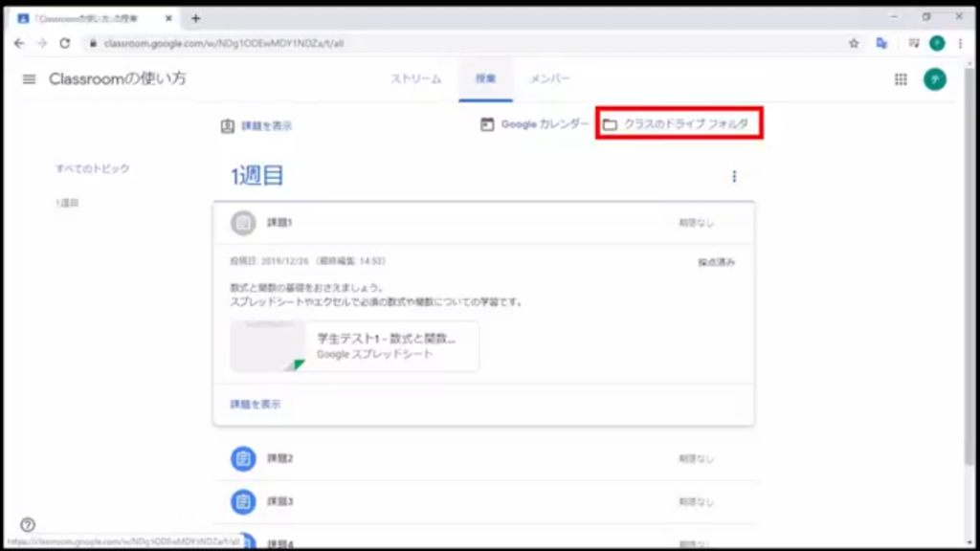The width and height of the screenshot is (980, 551).
Task: Open the Chrome profile avatar
Action: tap(937, 43)
